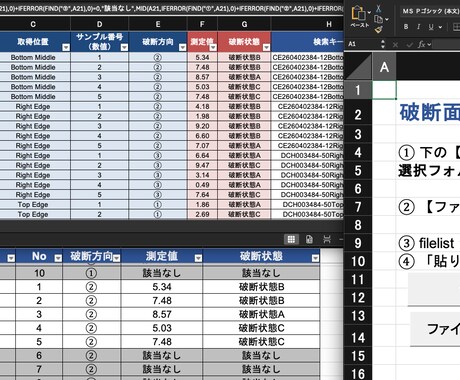Open the MS Pゴシック font name box

click(430, 11)
